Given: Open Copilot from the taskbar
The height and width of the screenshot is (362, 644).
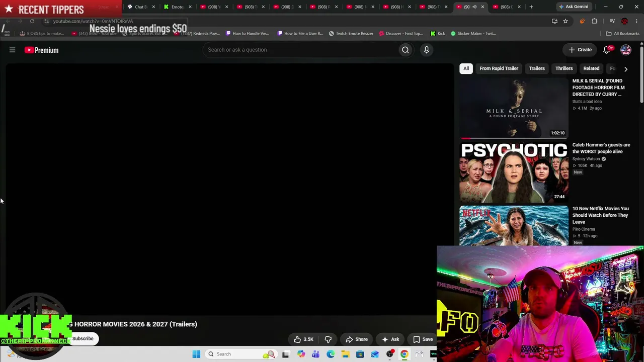Looking at the screenshot, I should pos(301,354).
